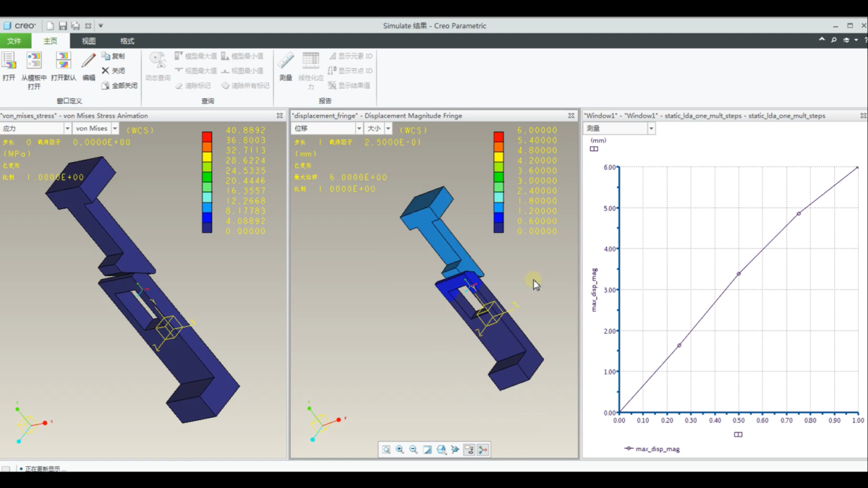The height and width of the screenshot is (488, 868).
Task: Click the graph data point at 0.75 load factor
Action: pos(799,213)
